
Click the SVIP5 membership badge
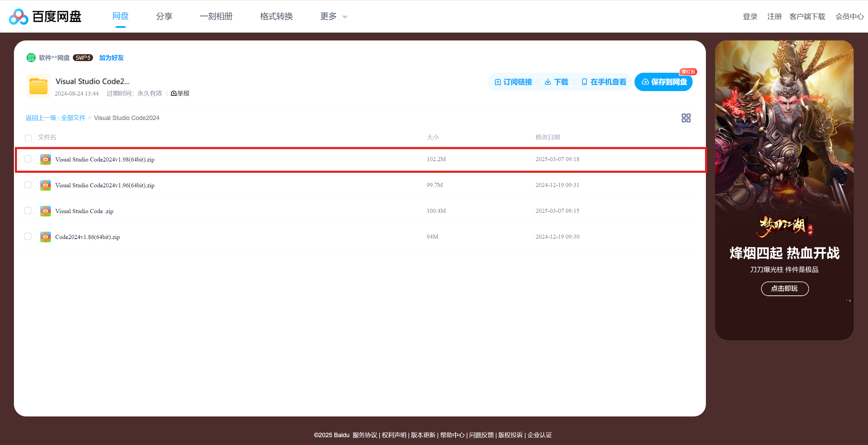click(x=83, y=57)
